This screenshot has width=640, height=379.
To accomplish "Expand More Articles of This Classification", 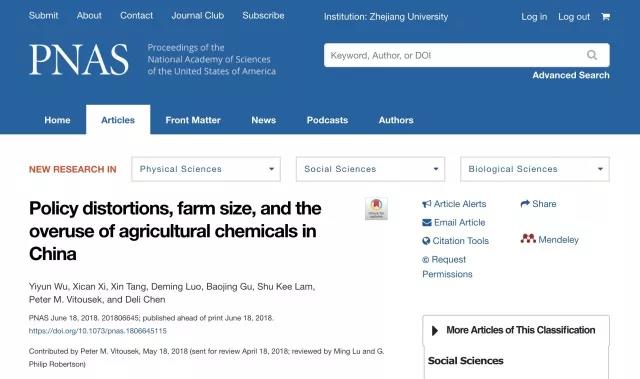I will (x=516, y=330).
